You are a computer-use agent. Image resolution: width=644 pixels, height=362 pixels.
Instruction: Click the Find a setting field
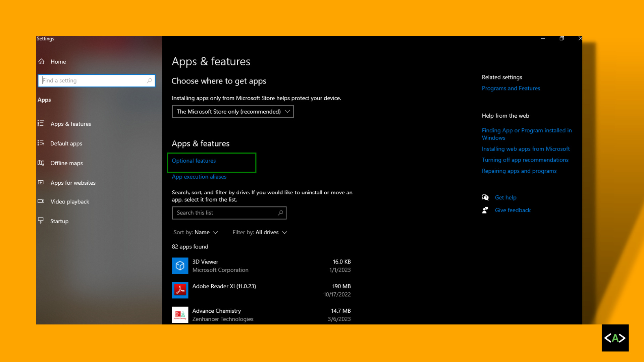click(94, 81)
